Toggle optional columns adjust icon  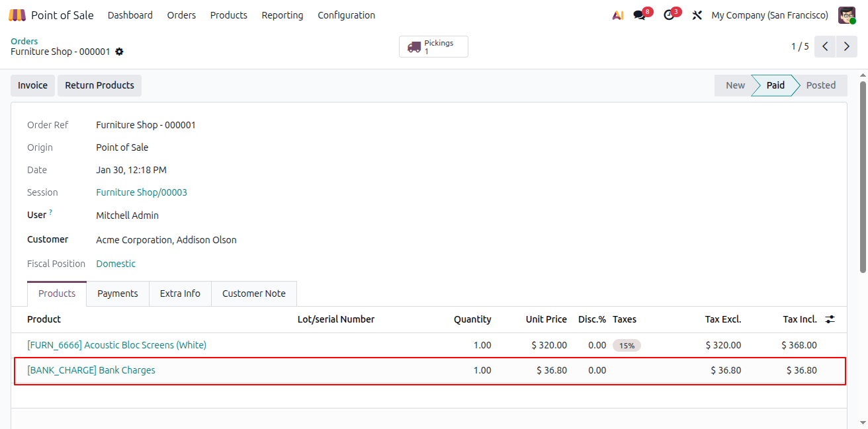click(x=830, y=319)
